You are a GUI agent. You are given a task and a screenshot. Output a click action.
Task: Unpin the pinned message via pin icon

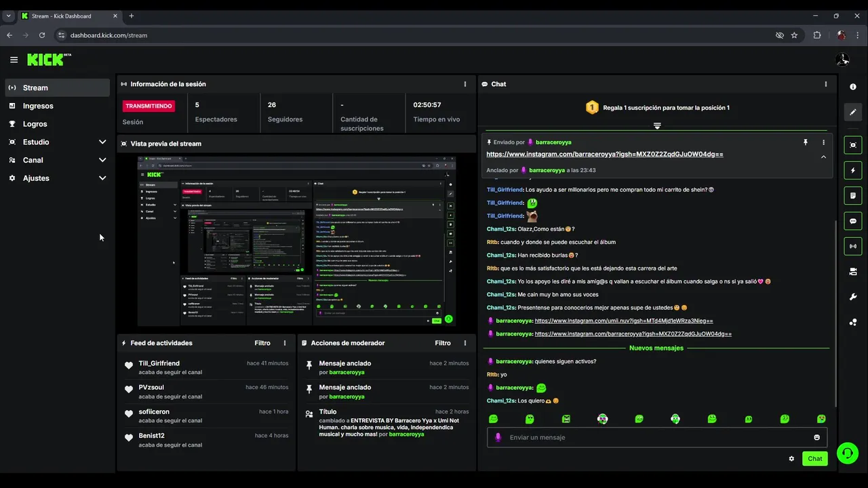[x=806, y=142]
